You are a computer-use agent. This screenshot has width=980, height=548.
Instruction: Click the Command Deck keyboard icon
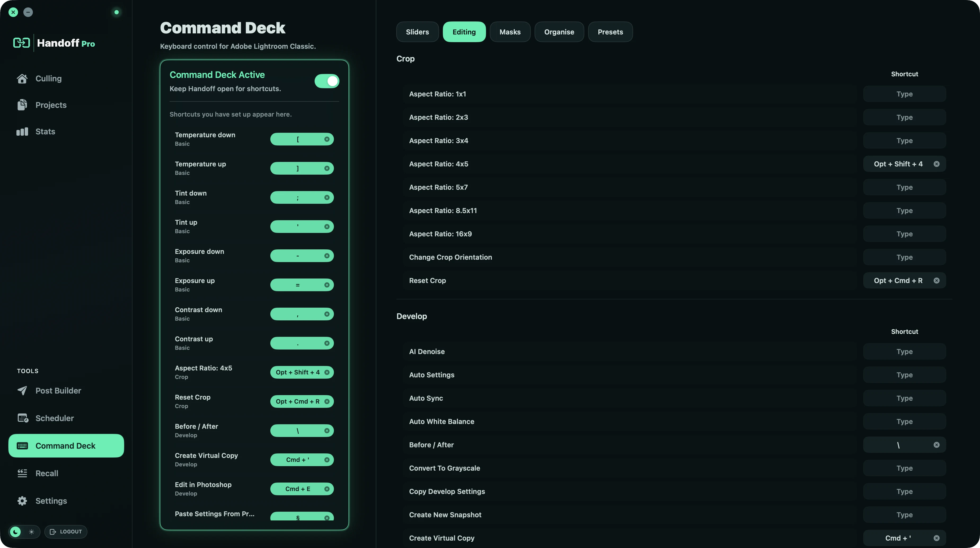point(22,446)
